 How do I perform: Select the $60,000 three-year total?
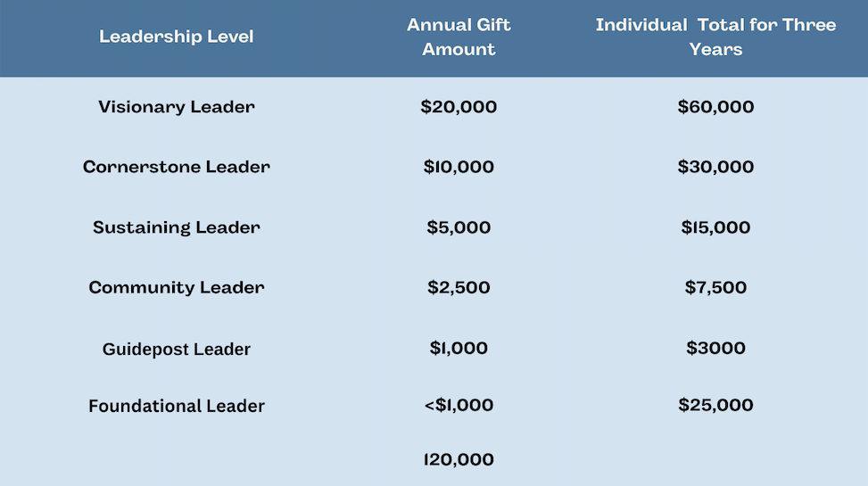tap(715, 107)
